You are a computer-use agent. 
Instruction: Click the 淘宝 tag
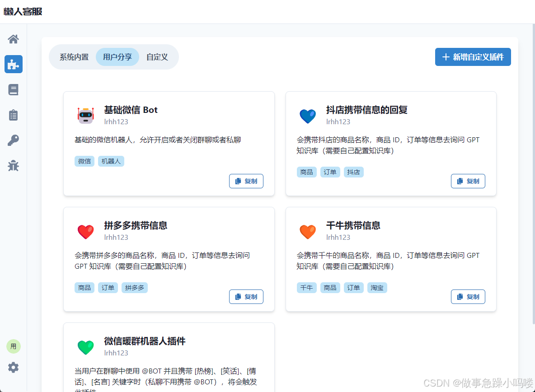pos(377,288)
